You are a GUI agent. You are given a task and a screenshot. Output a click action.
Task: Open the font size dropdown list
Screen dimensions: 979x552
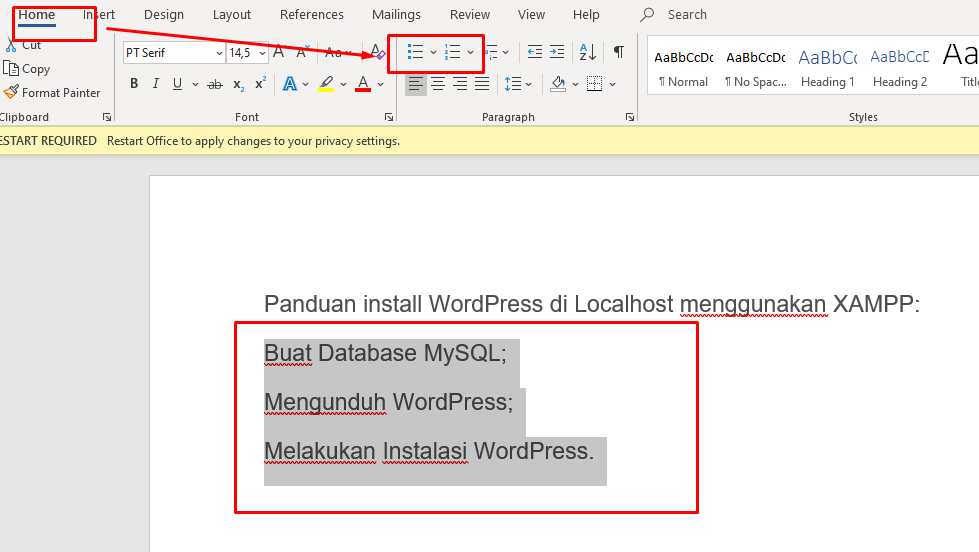click(x=262, y=53)
